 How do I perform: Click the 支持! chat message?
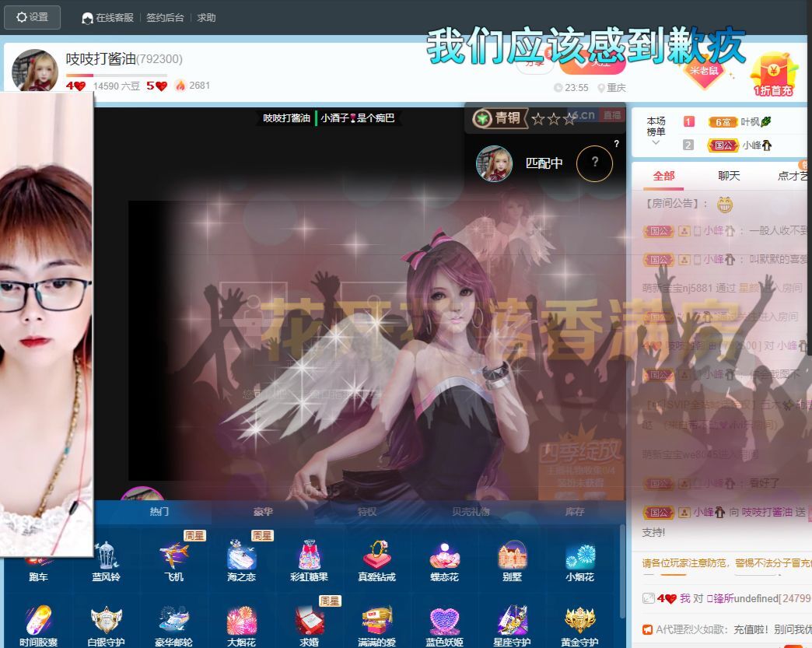[653, 533]
